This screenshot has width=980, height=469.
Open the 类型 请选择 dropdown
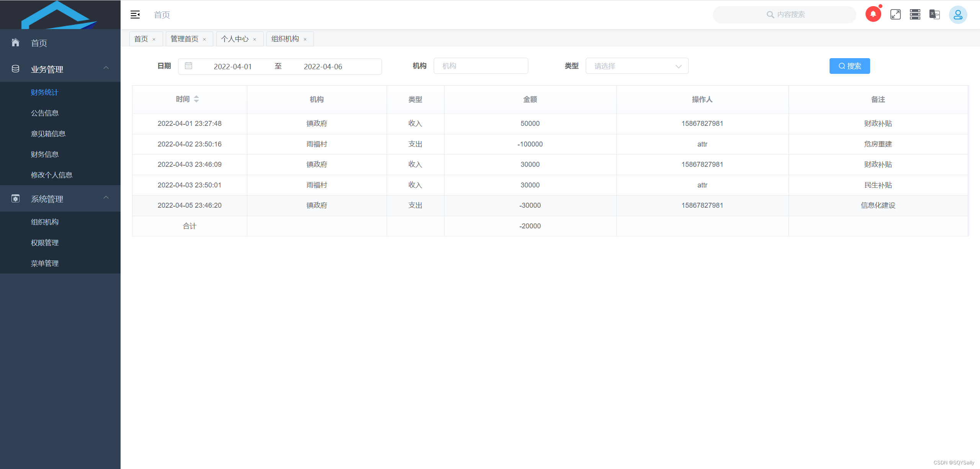click(x=637, y=66)
